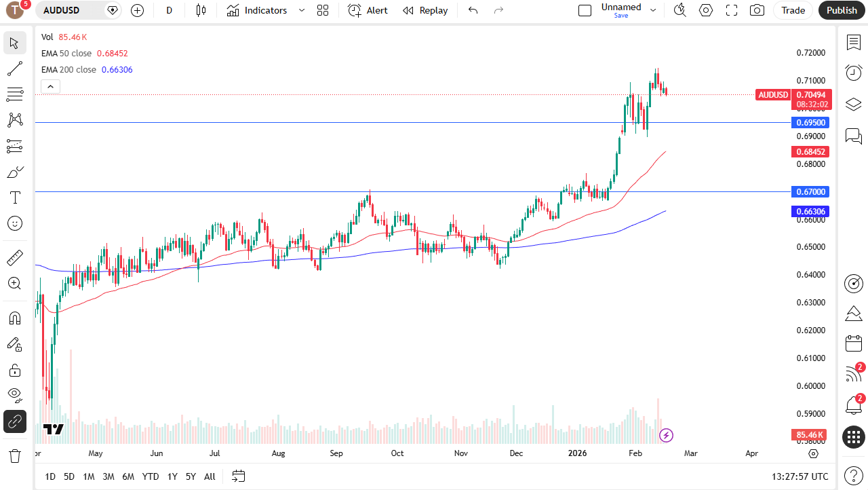This screenshot has width=868, height=490.
Task: Open the Unnamed layout dropdown arrow
Action: [x=653, y=10]
